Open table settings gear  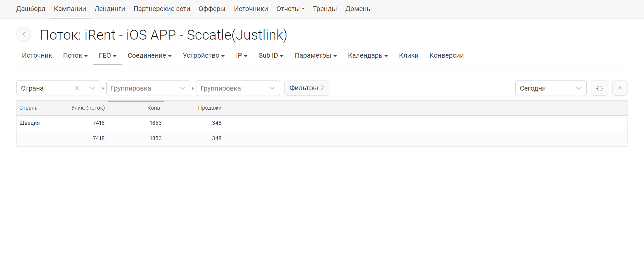tap(620, 88)
